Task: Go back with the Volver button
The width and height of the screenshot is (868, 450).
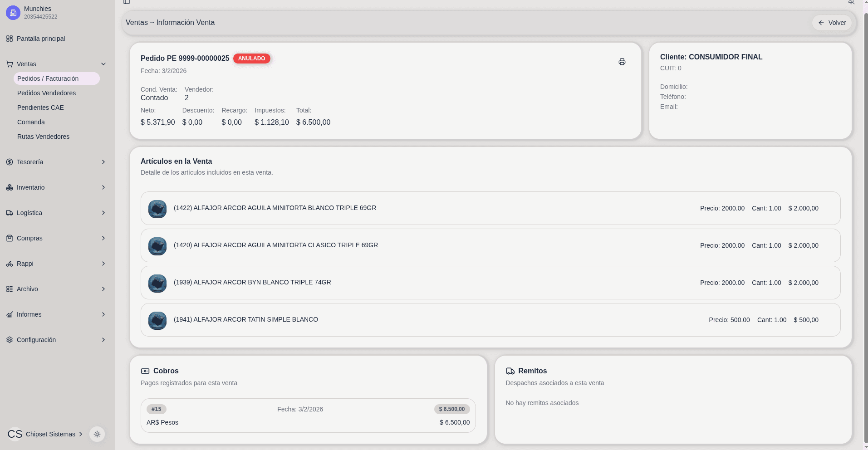Action: click(x=832, y=23)
